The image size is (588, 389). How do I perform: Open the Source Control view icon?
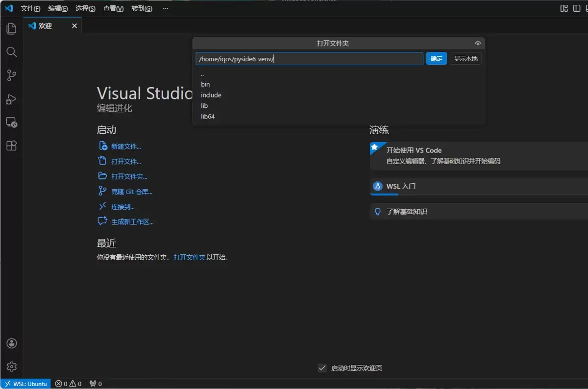(11, 75)
